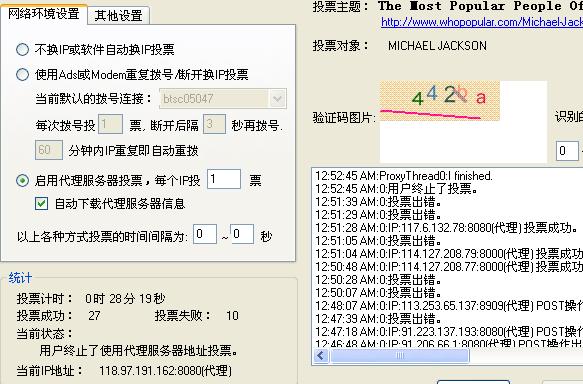Image resolution: width=583 pixels, height=384 pixels.
Task: Click the 统计 group label
Action: coord(20,278)
